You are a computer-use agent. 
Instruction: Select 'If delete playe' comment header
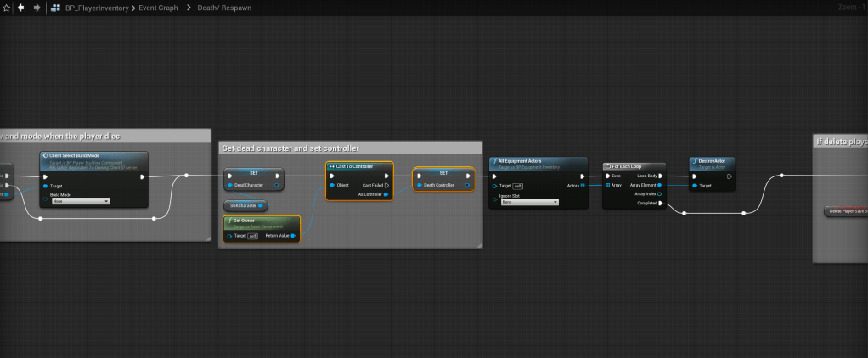tap(840, 142)
